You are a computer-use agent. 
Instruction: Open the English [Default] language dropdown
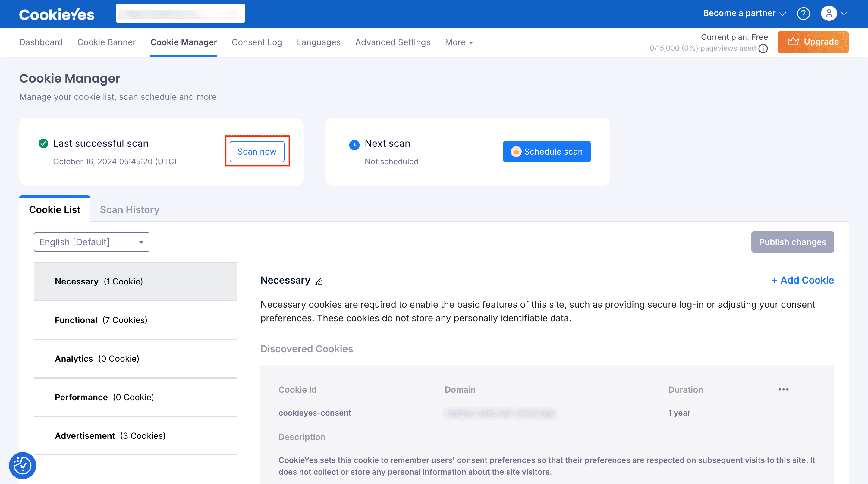pyautogui.click(x=92, y=242)
